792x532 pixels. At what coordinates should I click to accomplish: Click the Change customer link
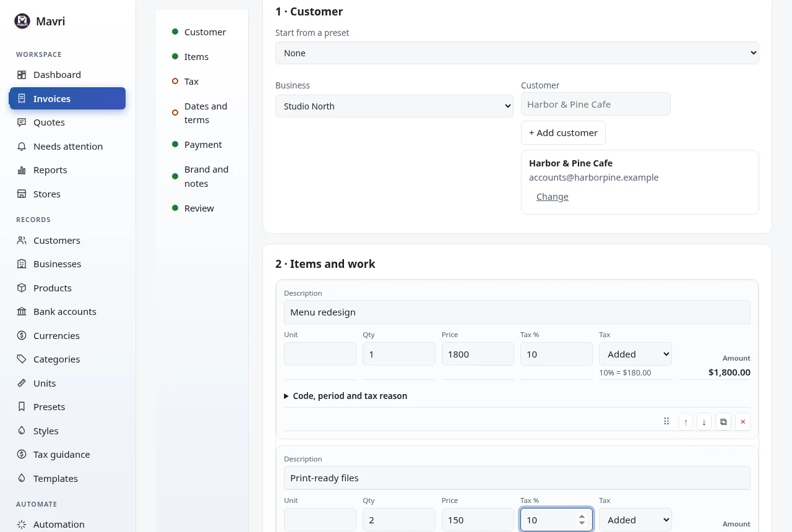tap(553, 197)
